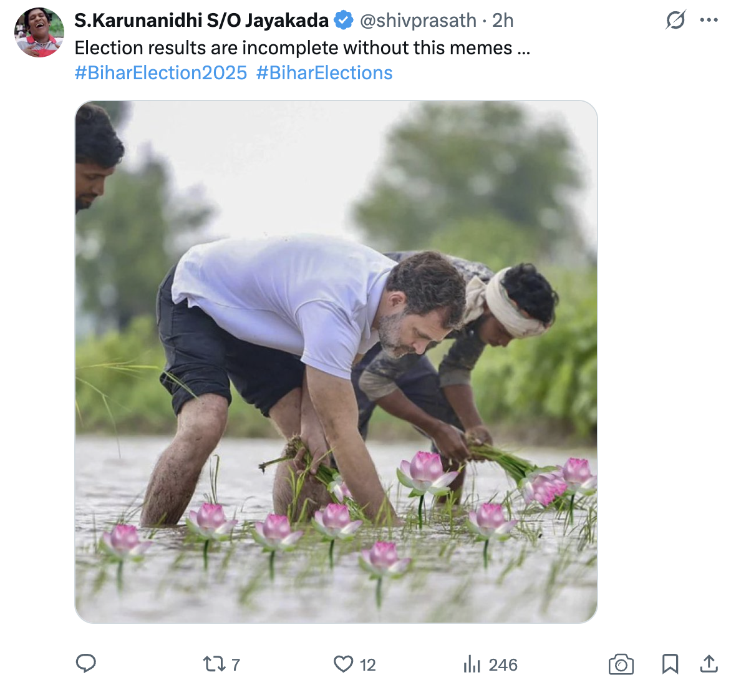Image resolution: width=736 pixels, height=700 pixels.
Task: Click the 2h timestamp to open the tweet
Action: pyautogui.click(x=503, y=20)
